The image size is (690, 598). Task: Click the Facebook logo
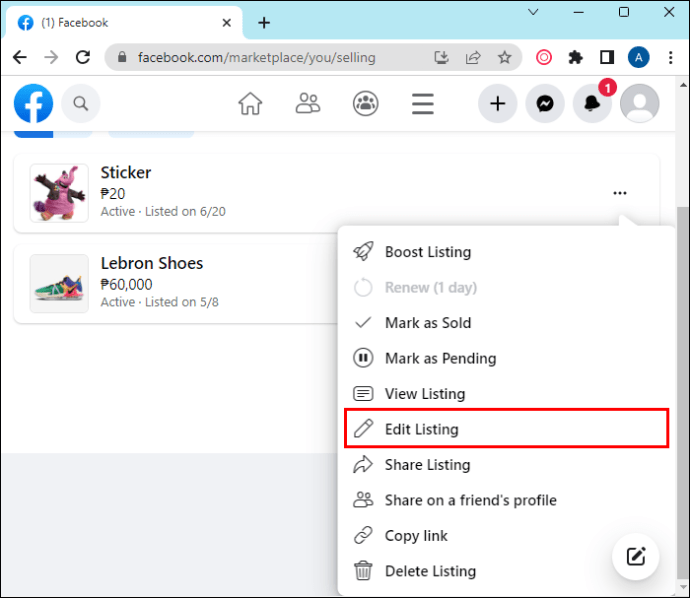click(x=33, y=103)
